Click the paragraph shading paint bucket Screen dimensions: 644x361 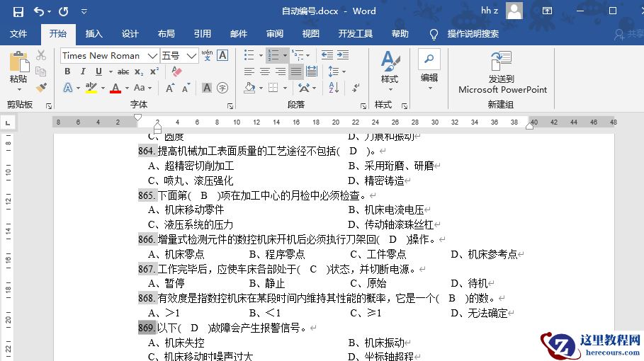(249, 88)
